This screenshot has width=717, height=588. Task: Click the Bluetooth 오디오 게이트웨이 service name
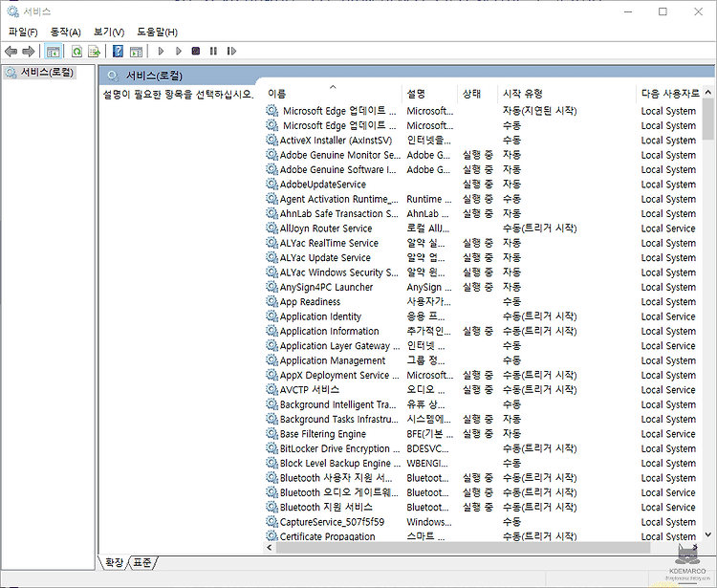(x=338, y=492)
